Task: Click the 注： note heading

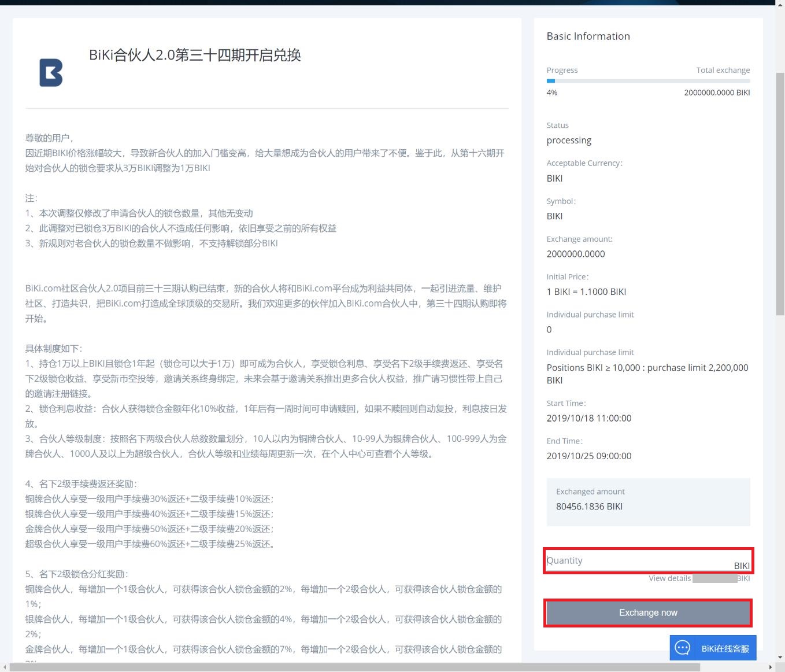Action: [31, 198]
